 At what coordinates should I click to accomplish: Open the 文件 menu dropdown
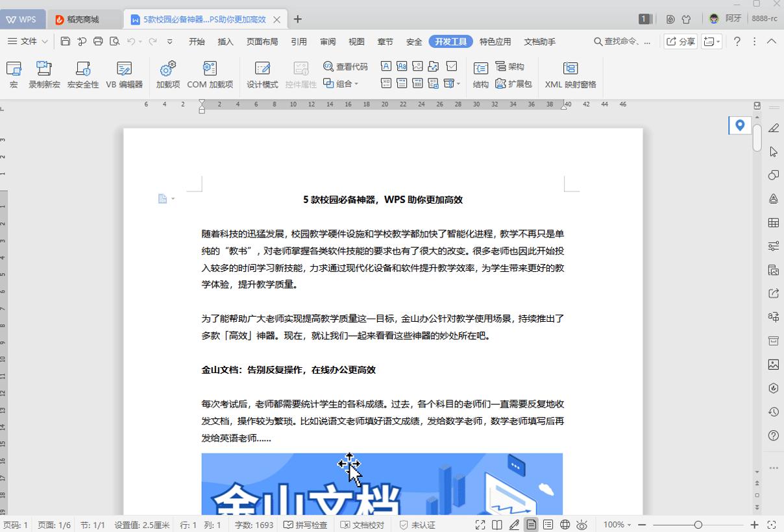click(31, 41)
